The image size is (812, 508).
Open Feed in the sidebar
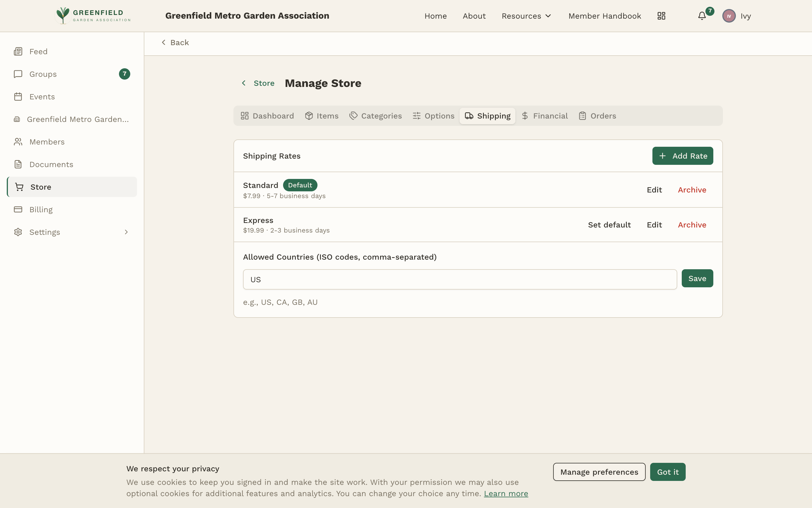click(72, 51)
